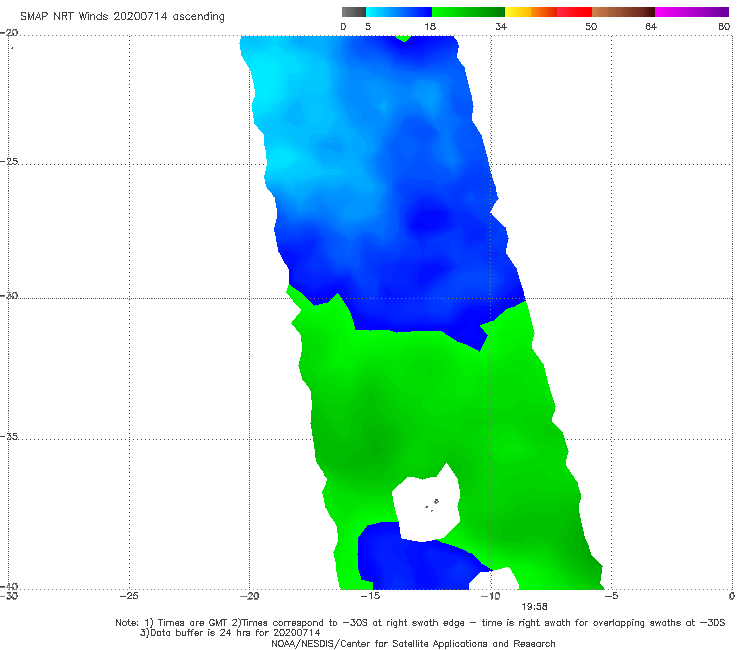Click the color bar label '34'
Image resolution: width=740 pixels, height=650 pixels.
pos(501,26)
